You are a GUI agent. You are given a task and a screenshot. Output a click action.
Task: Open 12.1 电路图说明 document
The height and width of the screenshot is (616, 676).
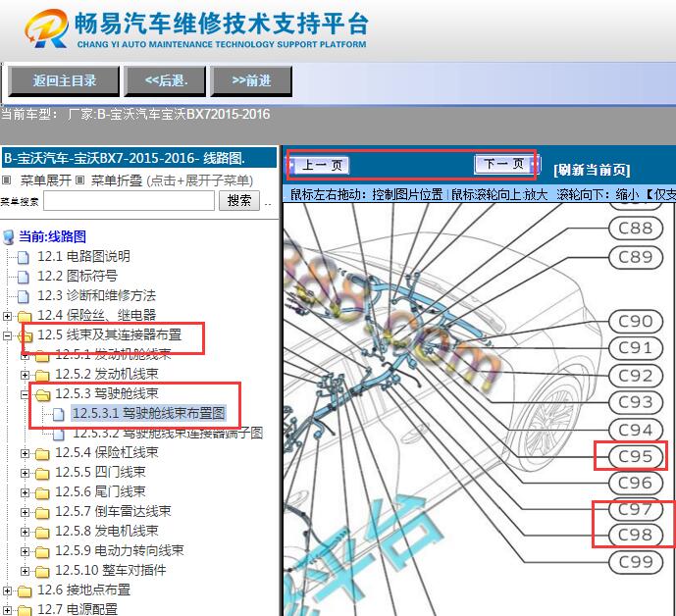click(x=83, y=256)
